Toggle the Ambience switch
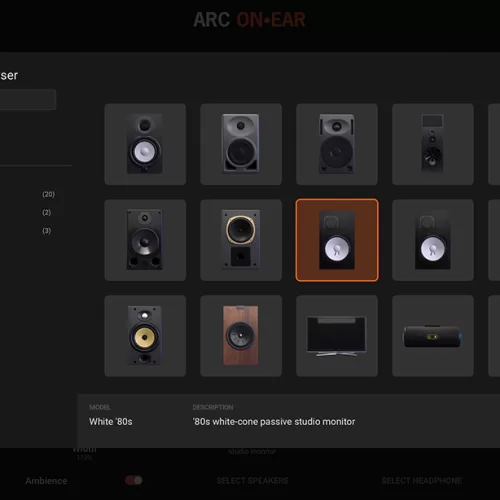The width and height of the screenshot is (500, 500). click(134, 480)
